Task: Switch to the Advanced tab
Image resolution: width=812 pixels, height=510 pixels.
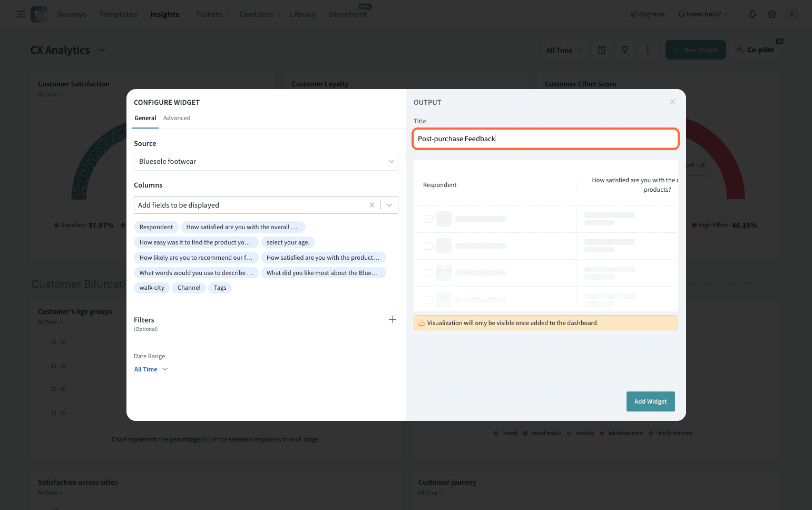Action: [177, 119]
